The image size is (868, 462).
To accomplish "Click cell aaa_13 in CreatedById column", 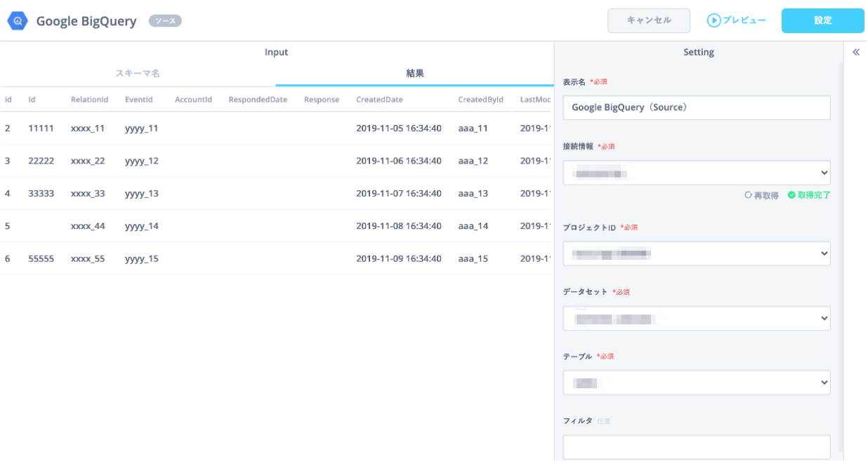I will pos(473,193).
